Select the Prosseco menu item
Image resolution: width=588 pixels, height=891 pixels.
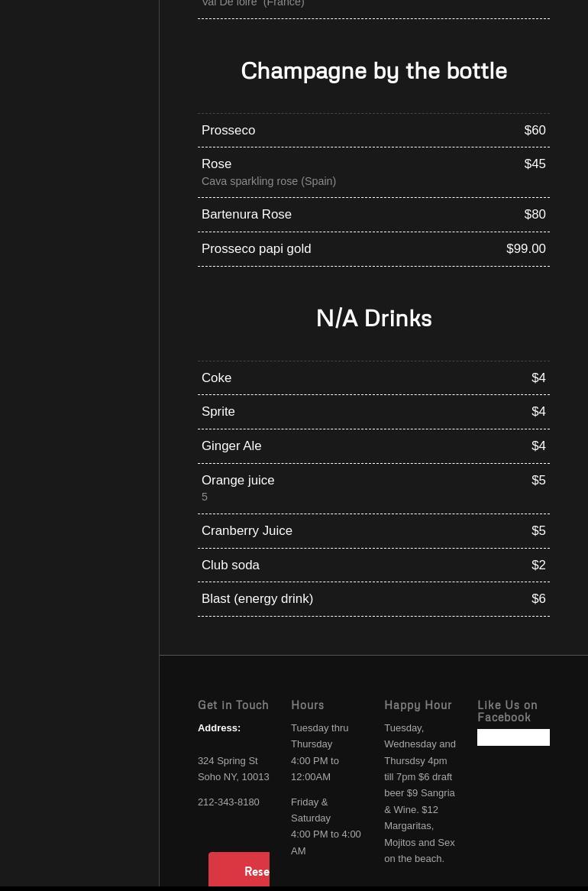pyautogui.click(x=228, y=130)
